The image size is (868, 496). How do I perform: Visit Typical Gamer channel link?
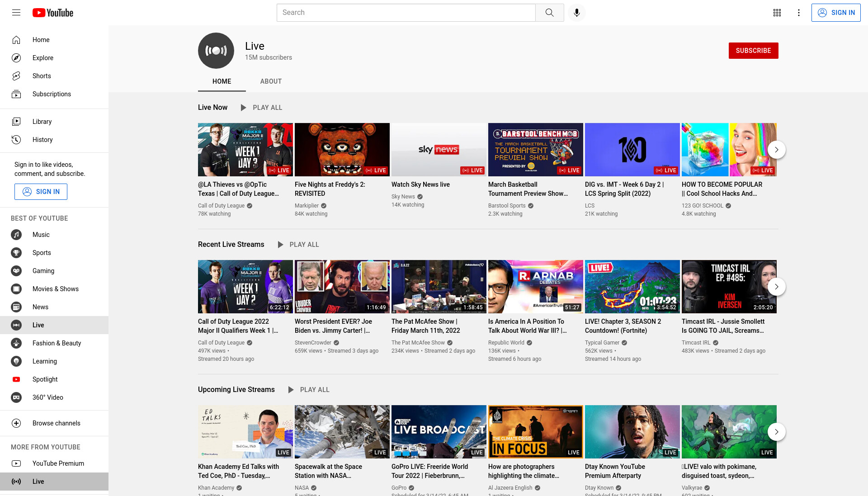[602, 343]
